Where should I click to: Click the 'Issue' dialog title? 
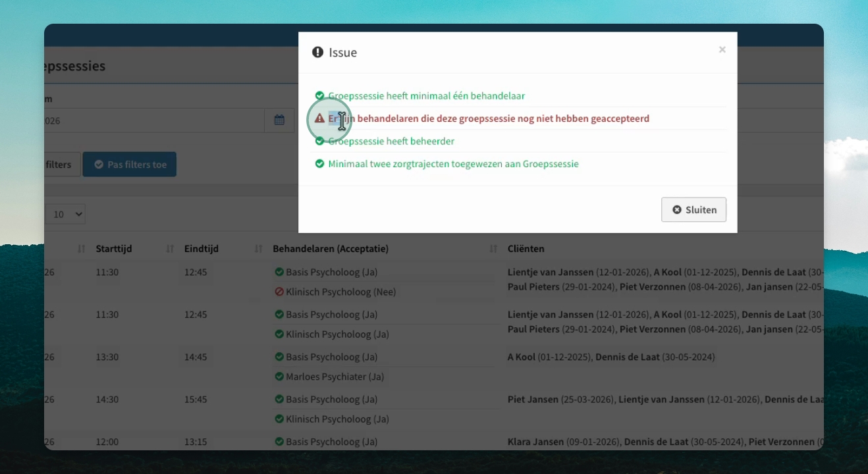pyautogui.click(x=343, y=53)
